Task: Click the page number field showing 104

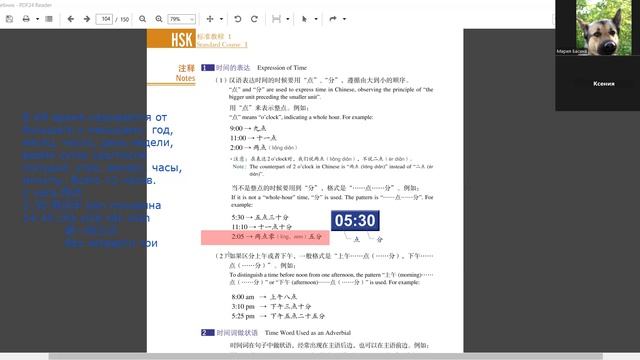Action: [x=104, y=19]
